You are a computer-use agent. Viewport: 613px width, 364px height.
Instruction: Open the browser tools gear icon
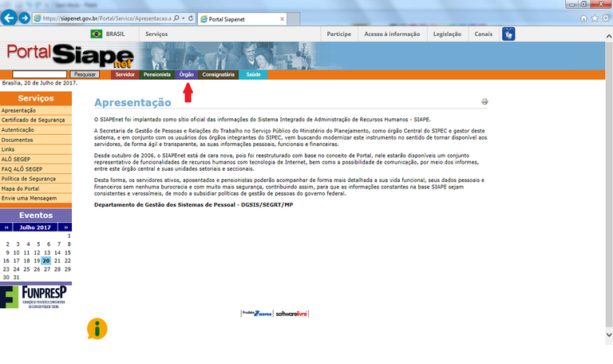pos(606,18)
